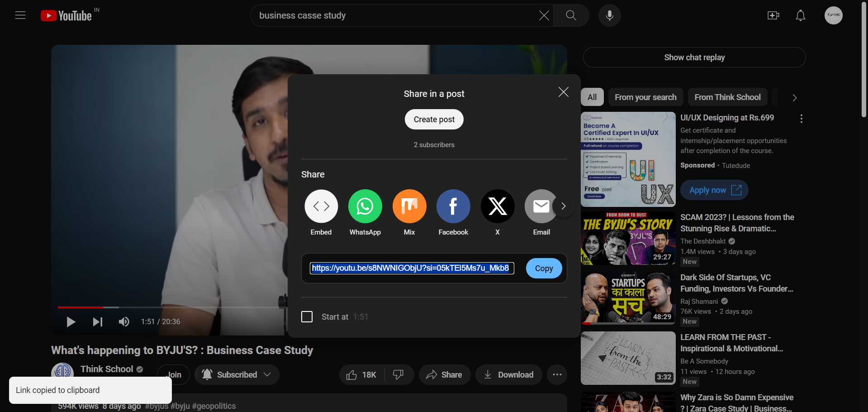Open the SCAM 2023 video title
Screen dimensions: 868x412
(x=737, y=223)
